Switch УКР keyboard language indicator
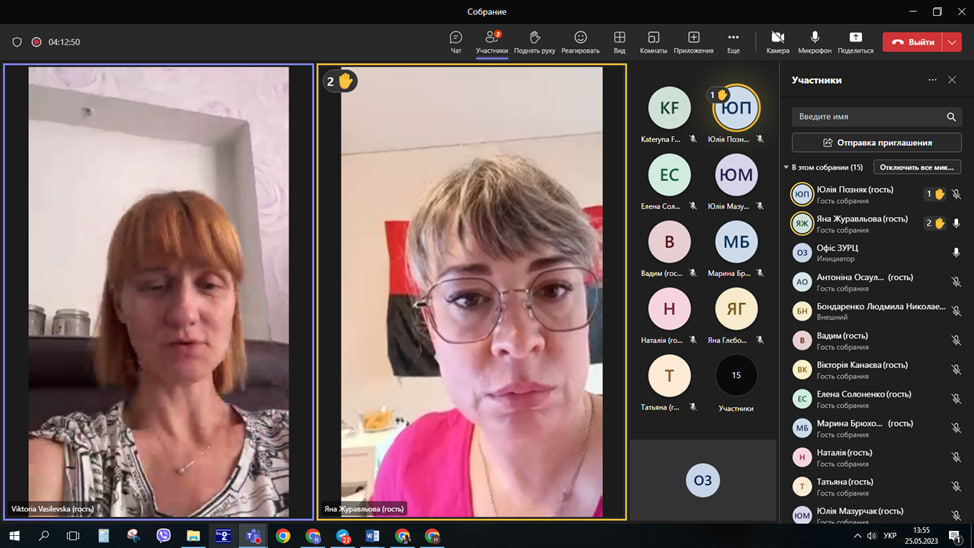The height and width of the screenshot is (548, 974). [x=890, y=536]
